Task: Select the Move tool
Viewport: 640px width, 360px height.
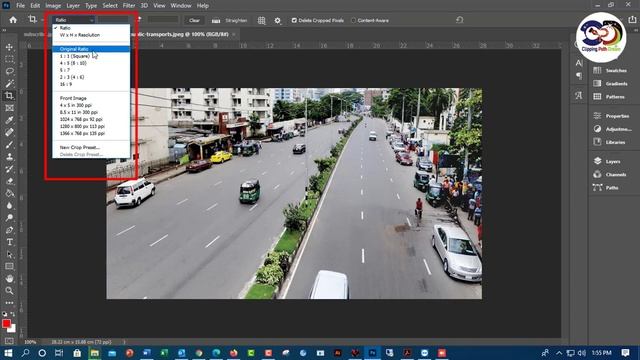Action: click(x=9, y=47)
